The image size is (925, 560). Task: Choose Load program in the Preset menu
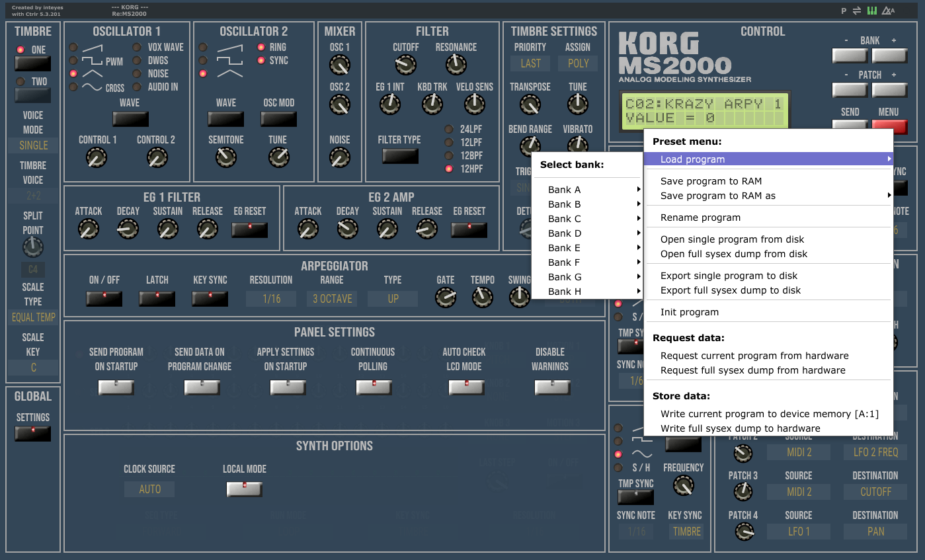tap(768, 159)
